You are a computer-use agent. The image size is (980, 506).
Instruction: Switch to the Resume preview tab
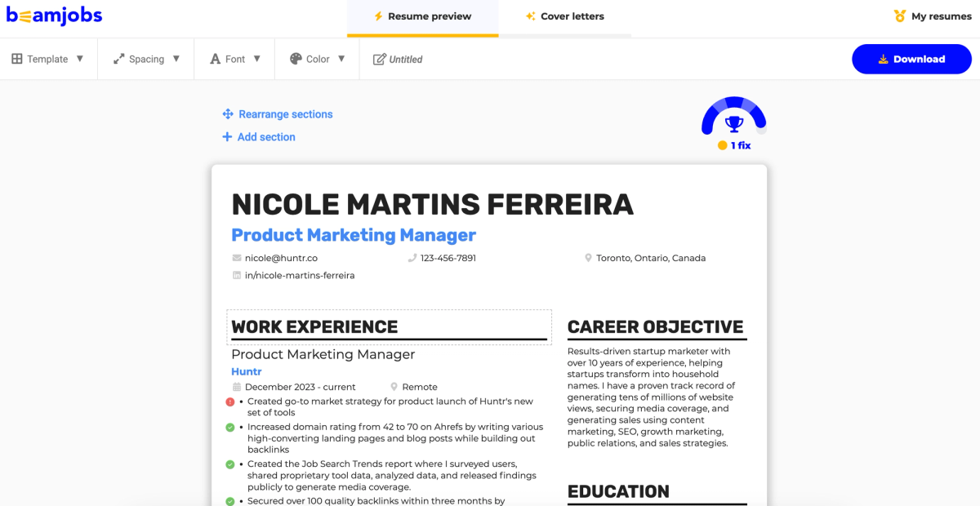pos(422,17)
